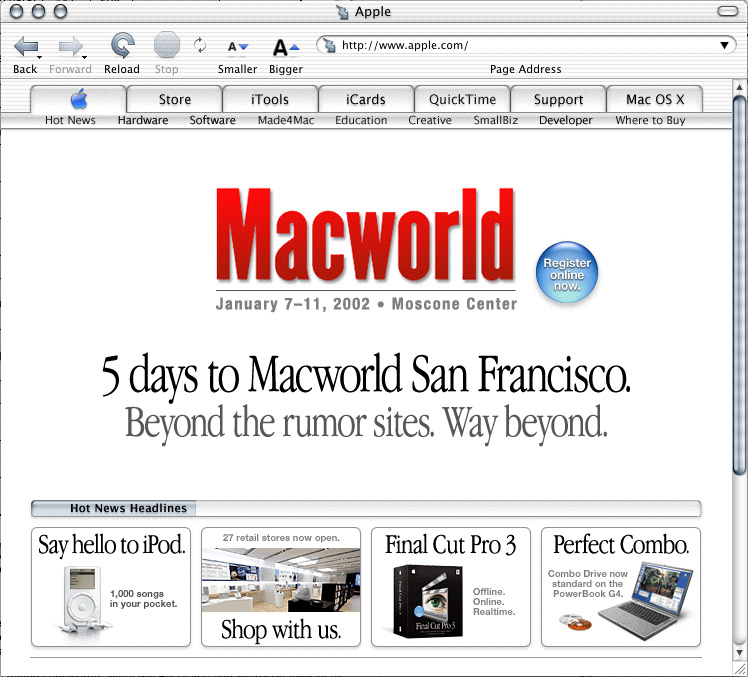
Task: Open the iTools tab
Action: pos(270,99)
